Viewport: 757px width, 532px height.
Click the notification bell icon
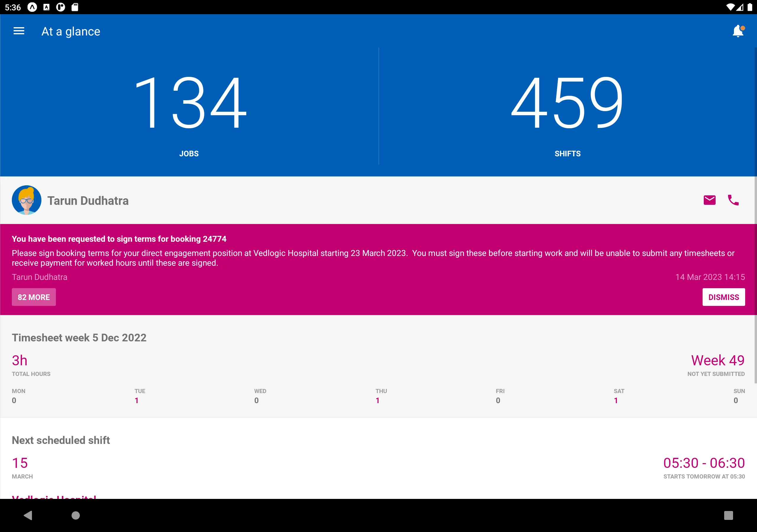click(x=738, y=31)
